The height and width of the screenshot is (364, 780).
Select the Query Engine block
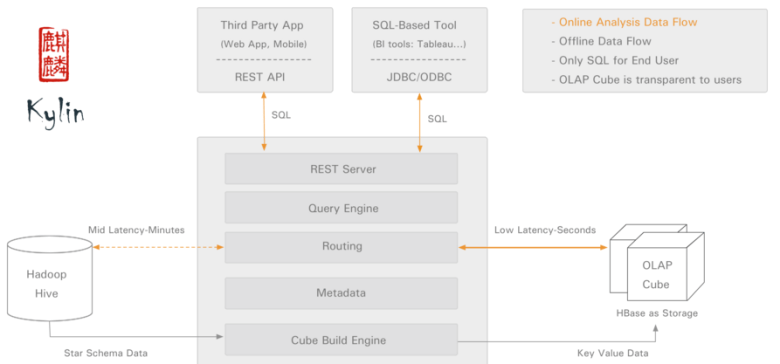click(x=341, y=208)
